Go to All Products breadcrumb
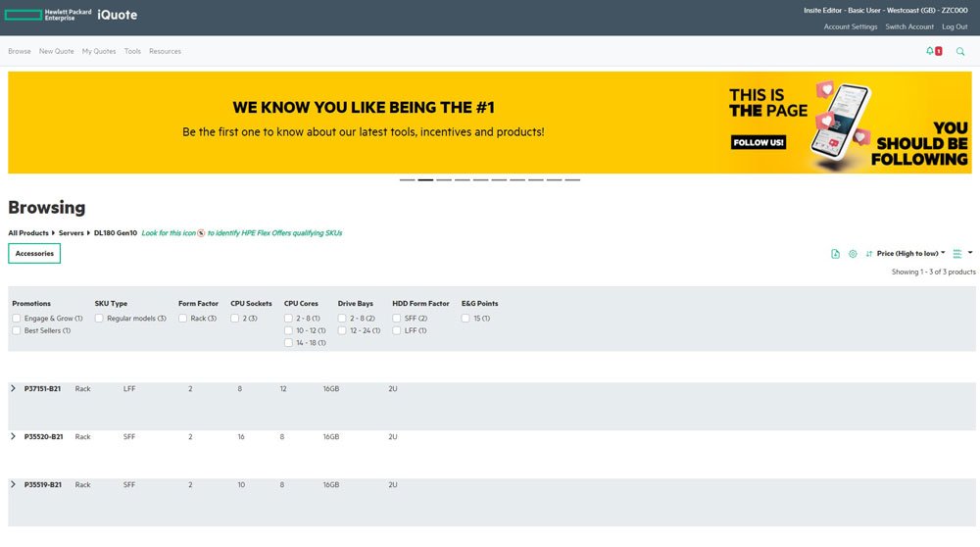 (x=28, y=233)
